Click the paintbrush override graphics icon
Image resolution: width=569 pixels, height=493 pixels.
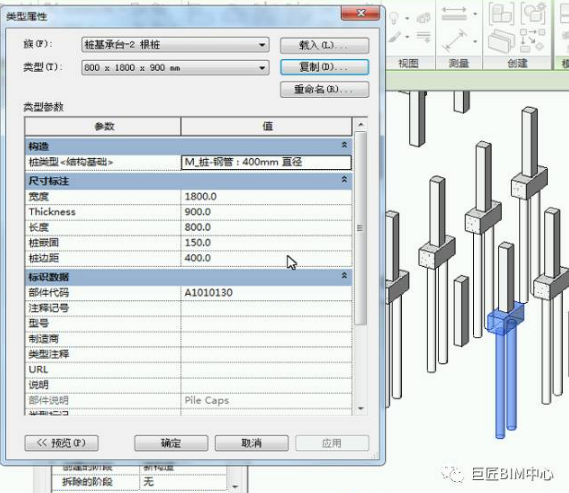pyautogui.click(x=395, y=37)
